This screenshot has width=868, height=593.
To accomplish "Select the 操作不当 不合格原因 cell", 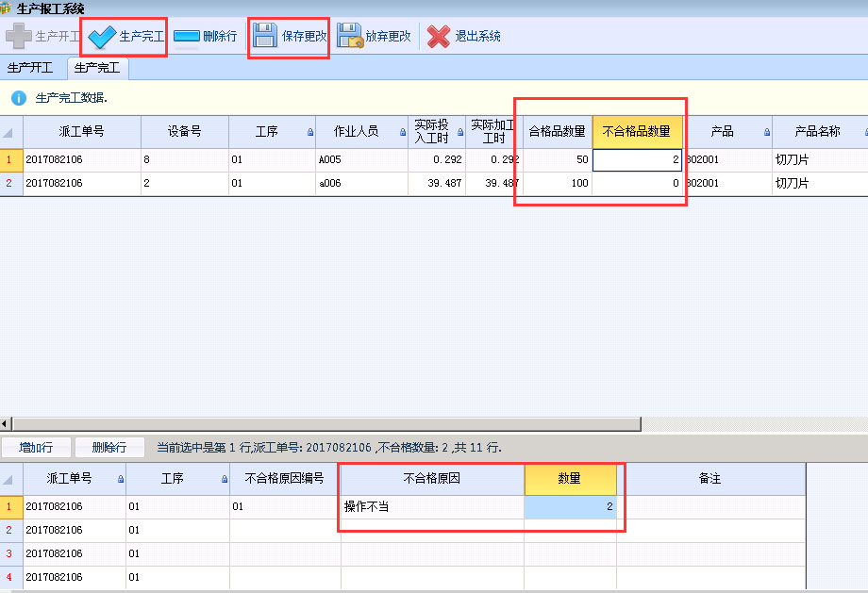I will tap(432, 507).
